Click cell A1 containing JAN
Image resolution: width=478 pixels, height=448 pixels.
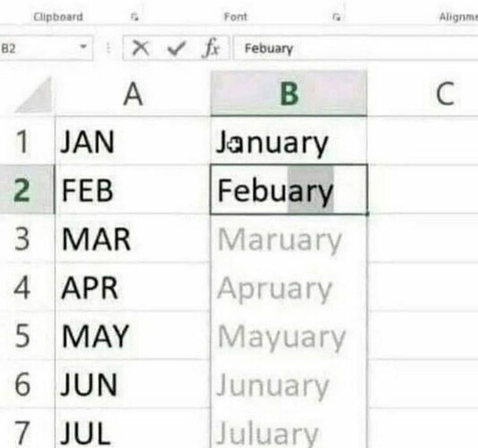pyautogui.click(x=132, y=142)
